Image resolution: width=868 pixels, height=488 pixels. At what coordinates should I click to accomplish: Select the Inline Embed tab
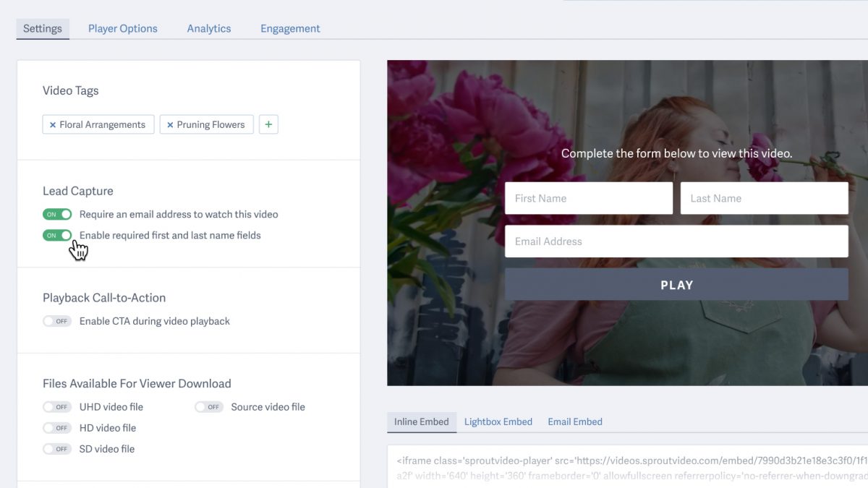pos(422,421)
